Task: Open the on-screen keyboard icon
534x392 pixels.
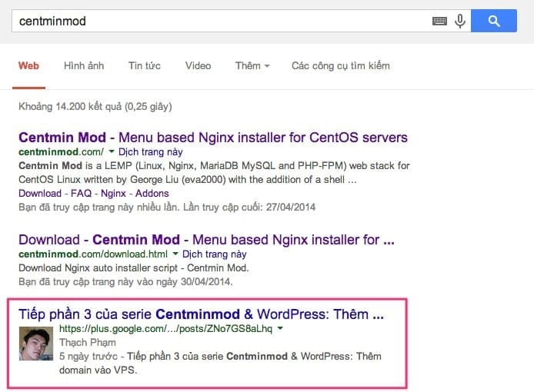Action: 439,21
